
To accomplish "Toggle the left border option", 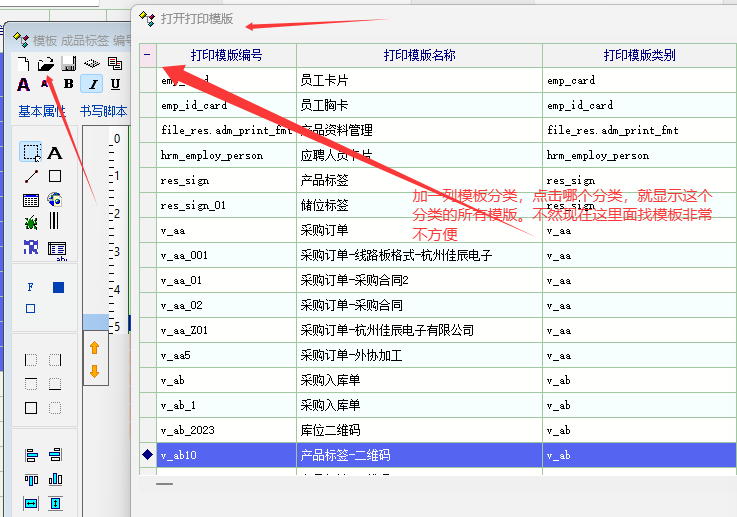I will point(31,360).
